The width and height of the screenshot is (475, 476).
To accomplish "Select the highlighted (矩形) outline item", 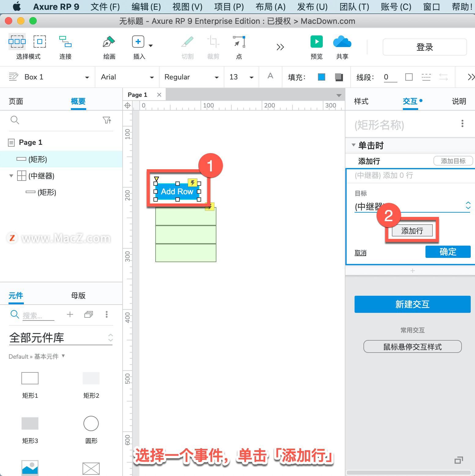I will [61, 159].
